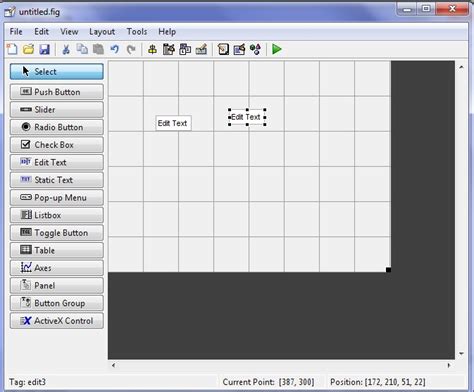Minimize the untitled.fig window
The image size is (474, 392).
pyautogui.click(x=407, y=9)
